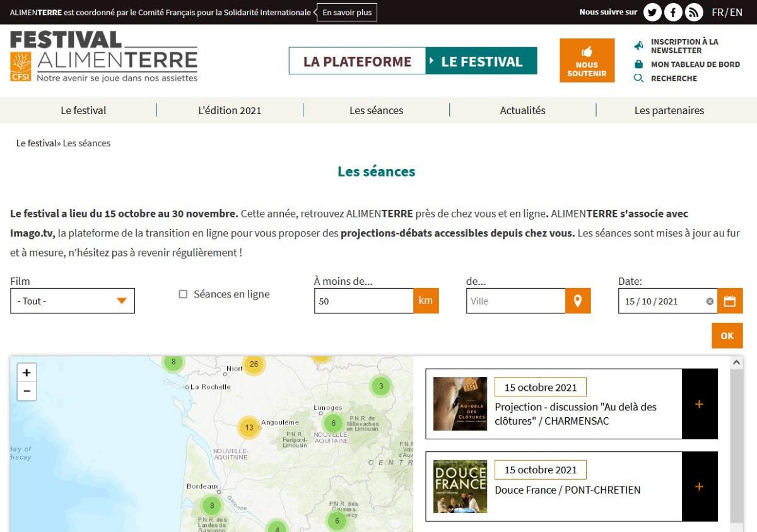Click the En savoir plus button
This screenshot has height=532, width=757.
(347, 12)
